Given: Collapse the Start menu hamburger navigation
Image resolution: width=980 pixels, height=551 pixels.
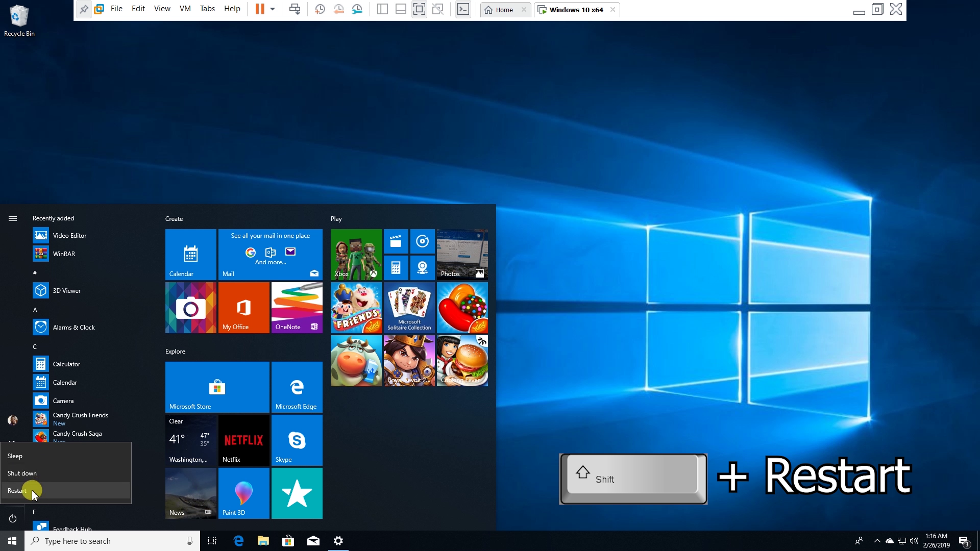Looking at the screenshot, I should click(x=13, y=218).
